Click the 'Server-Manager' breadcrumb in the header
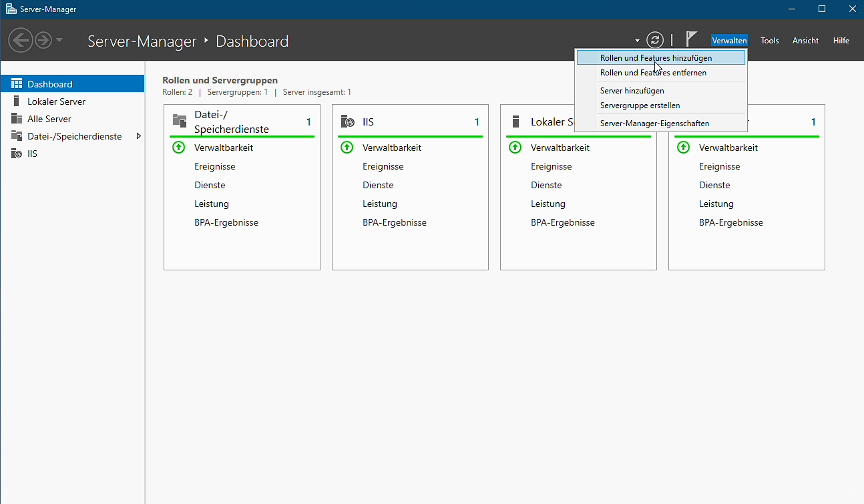864x504 pixels. [142, 41]
